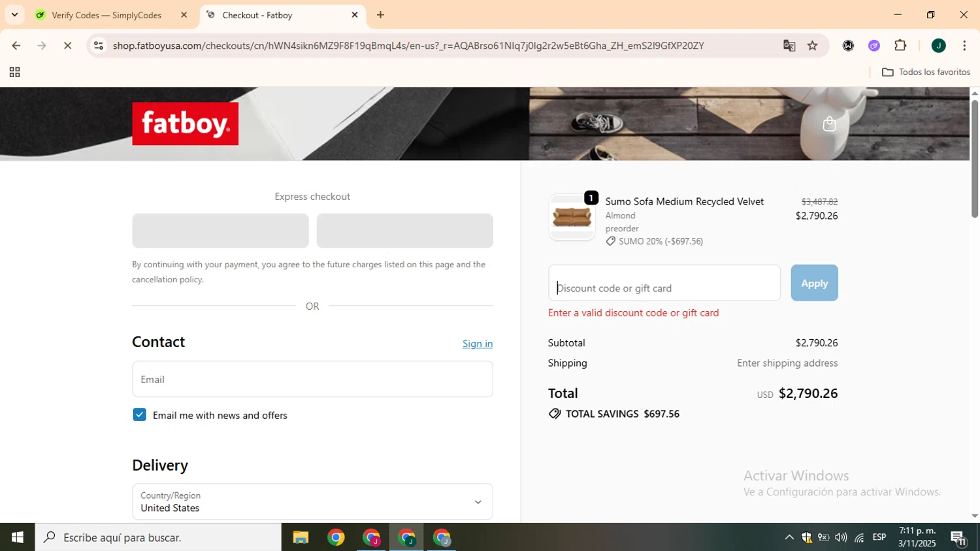Open File Explorer from taskbar

click(301, 537)
